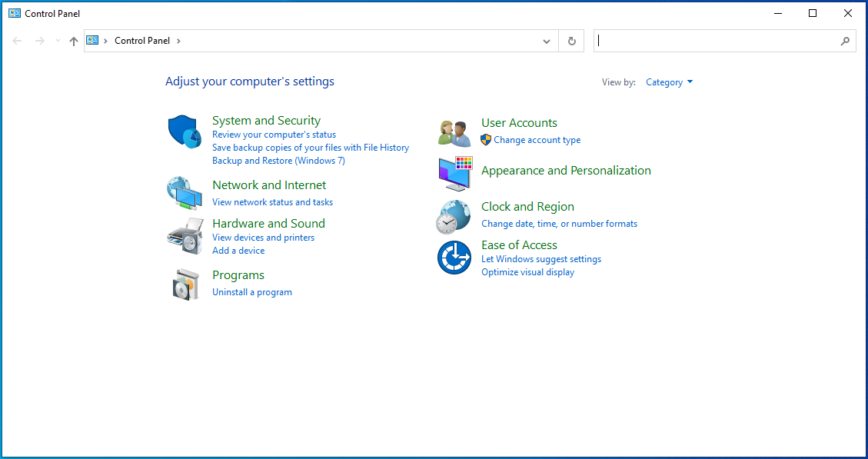Click the up navigation arrow

(x=74, y=40)
